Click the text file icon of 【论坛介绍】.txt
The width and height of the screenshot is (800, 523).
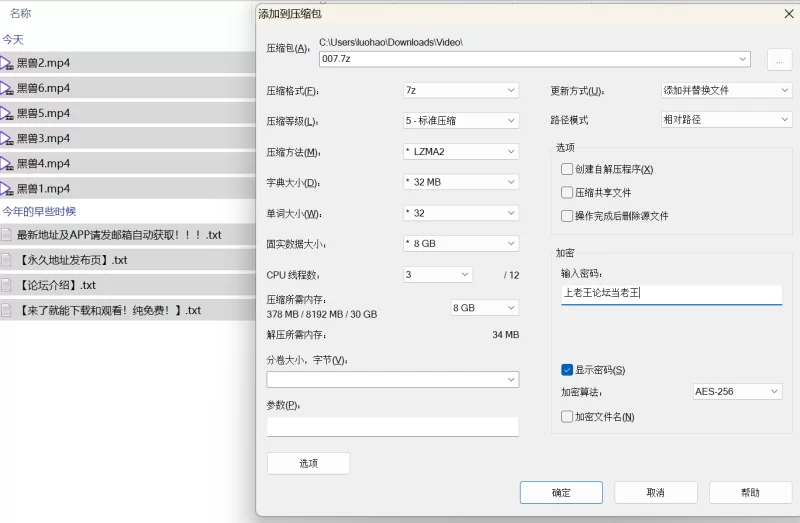tap(6, 285)
